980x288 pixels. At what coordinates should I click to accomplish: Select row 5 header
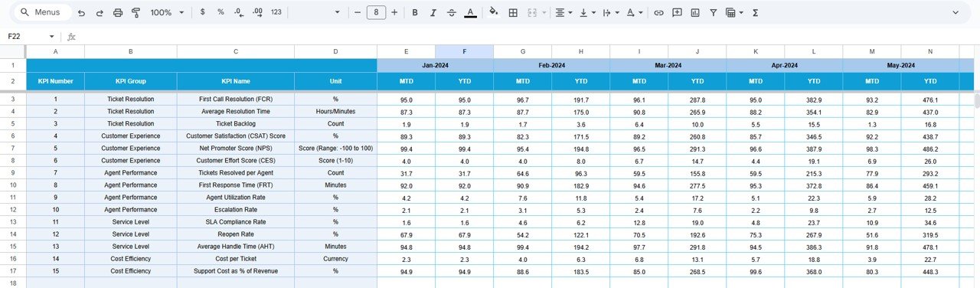(x=13, y=123)
